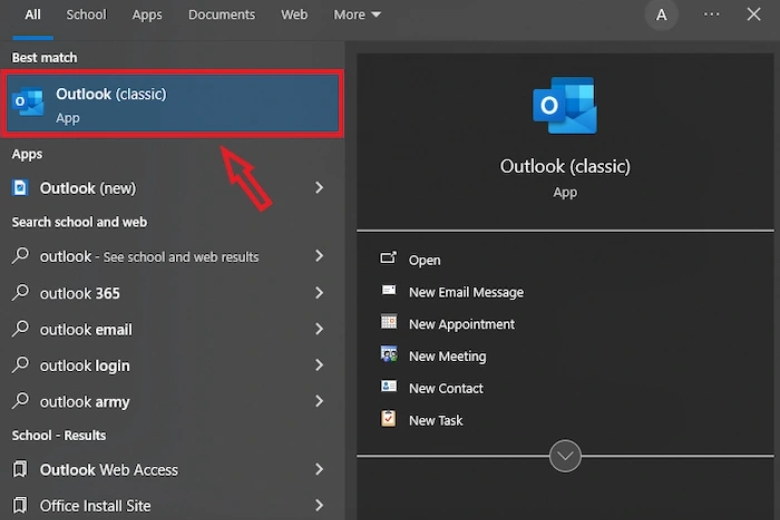Switch to the Documents search tab
The image size is (780, 520).
tap(221, 15)
